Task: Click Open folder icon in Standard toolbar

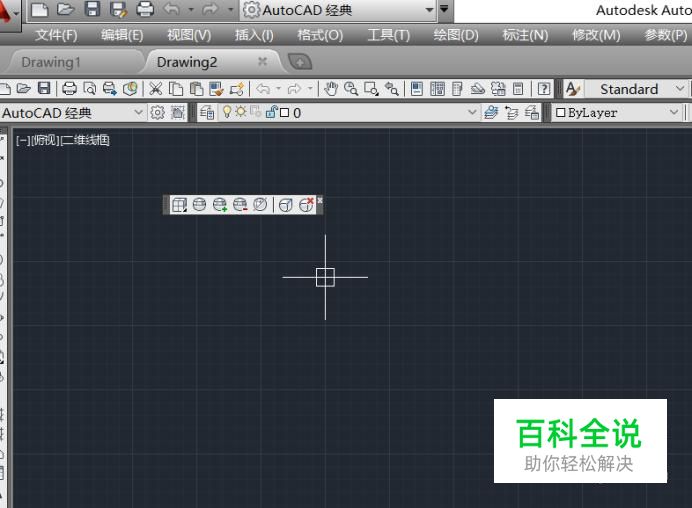Action: point(23,89)
